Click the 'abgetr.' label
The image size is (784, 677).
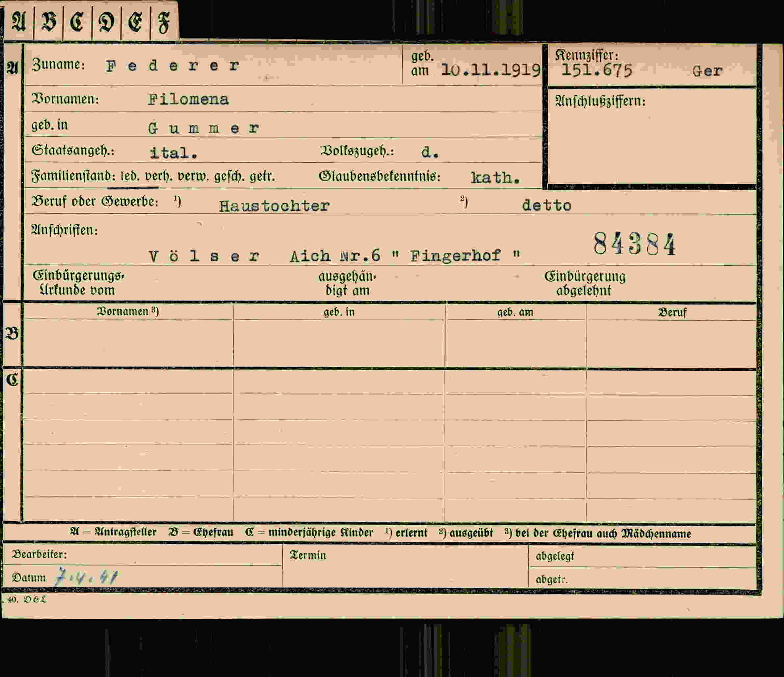click(x=552, y=580)
